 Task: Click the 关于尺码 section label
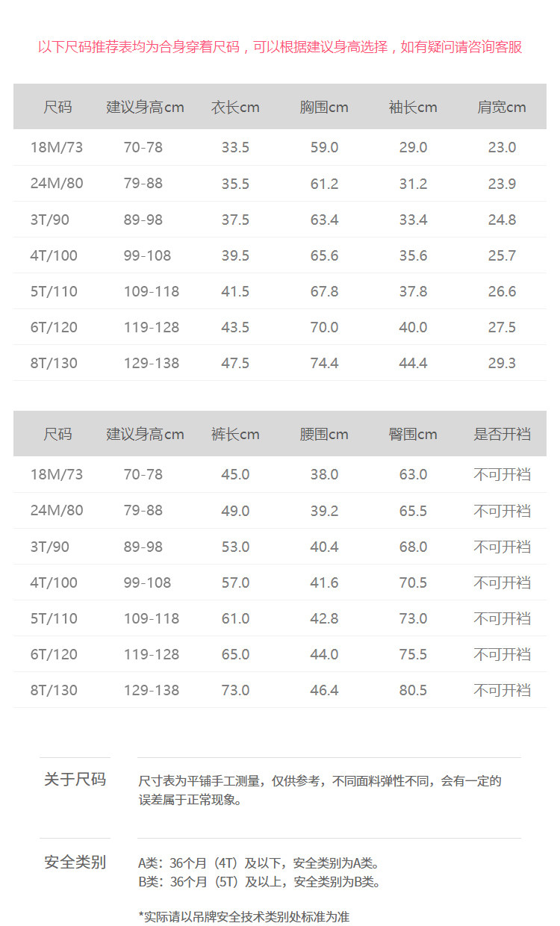75,780
